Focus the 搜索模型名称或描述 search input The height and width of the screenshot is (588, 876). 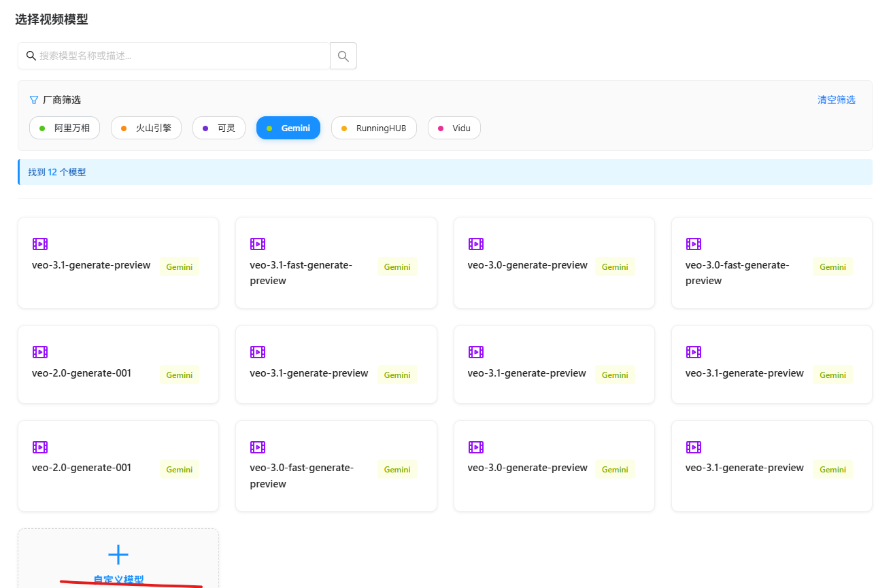180,56
